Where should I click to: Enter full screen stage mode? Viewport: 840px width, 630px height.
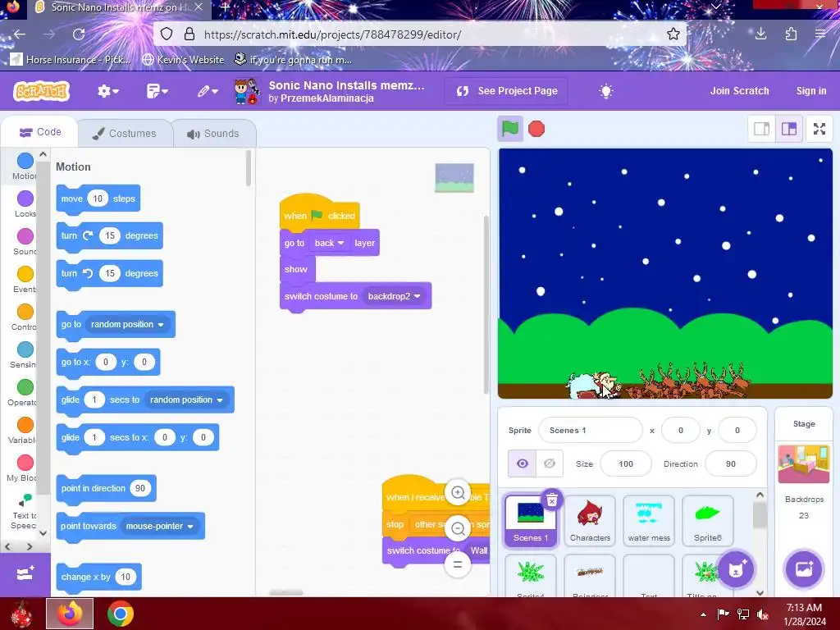pos(819,129)
